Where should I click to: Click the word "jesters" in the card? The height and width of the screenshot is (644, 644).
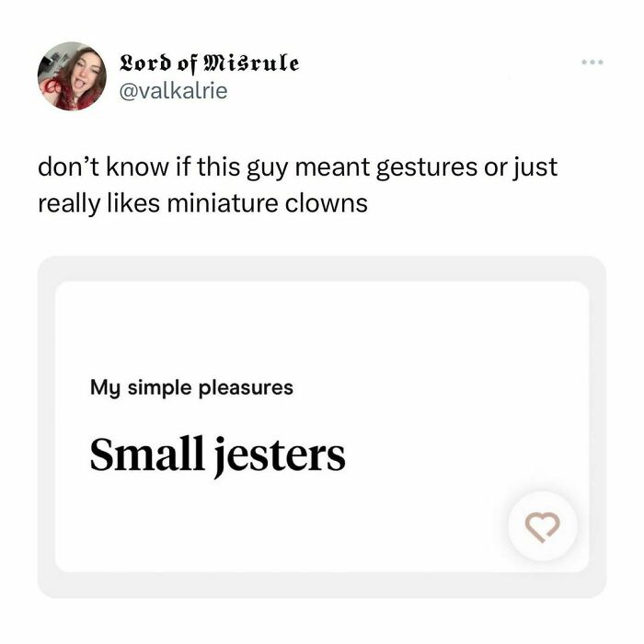click(x=280, y=456)
